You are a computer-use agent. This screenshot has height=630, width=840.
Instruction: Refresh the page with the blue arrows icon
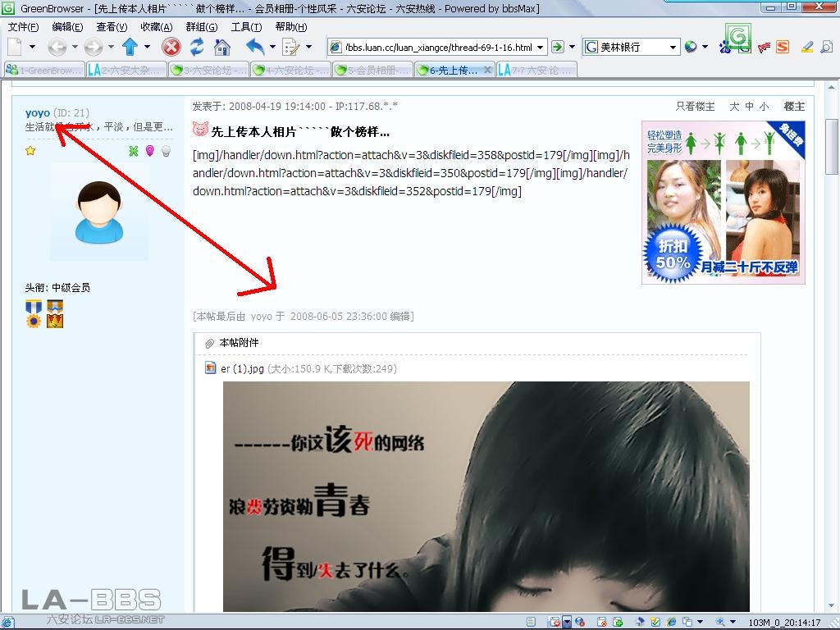pos(197,47)
